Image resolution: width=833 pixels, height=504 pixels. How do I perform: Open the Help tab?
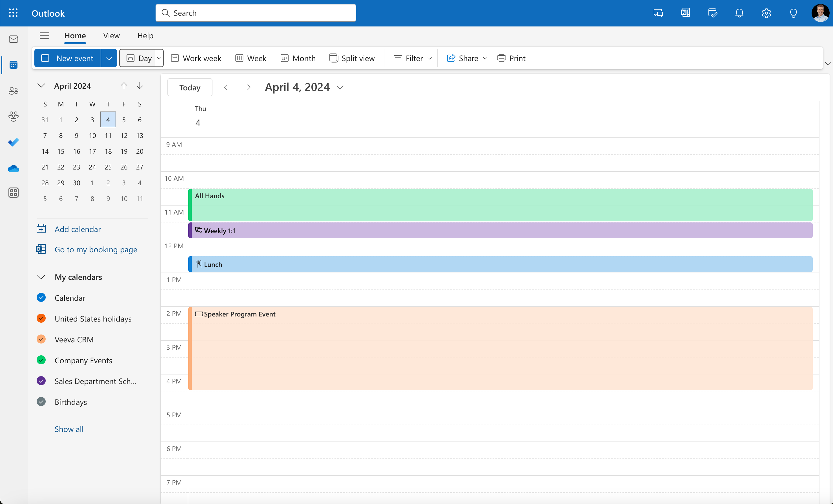(145, 35)
